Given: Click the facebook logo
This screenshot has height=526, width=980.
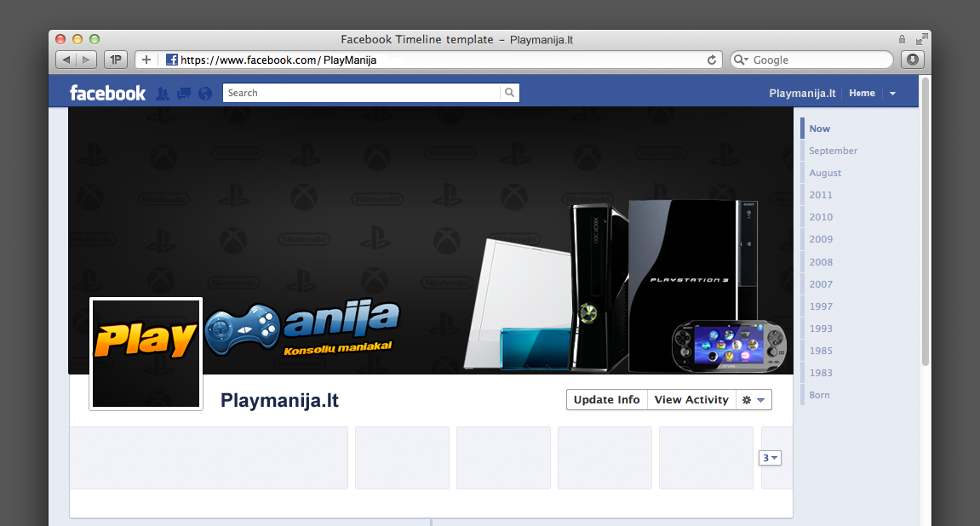Looking at the screenshot, I should coord(107,93).
